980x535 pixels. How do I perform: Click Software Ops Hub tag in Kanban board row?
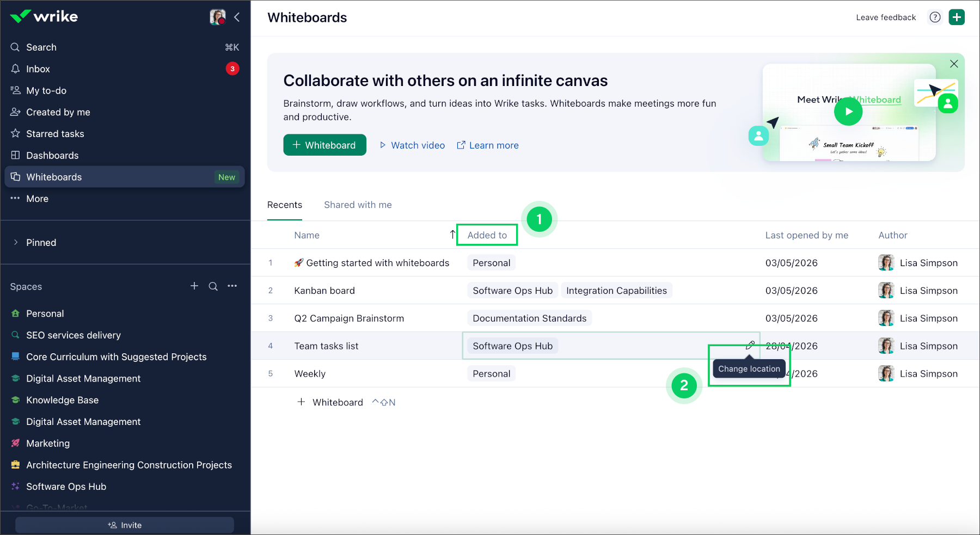tap(513, 291)
